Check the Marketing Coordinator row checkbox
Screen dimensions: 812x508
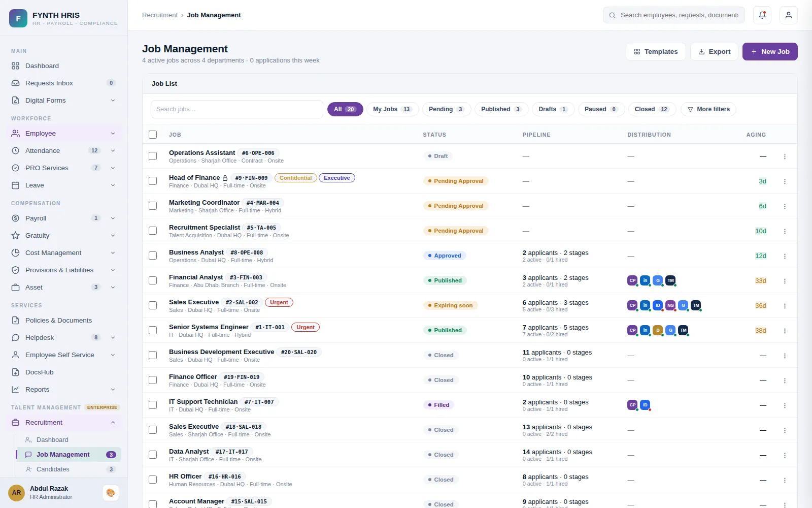[x=153, y=206]
